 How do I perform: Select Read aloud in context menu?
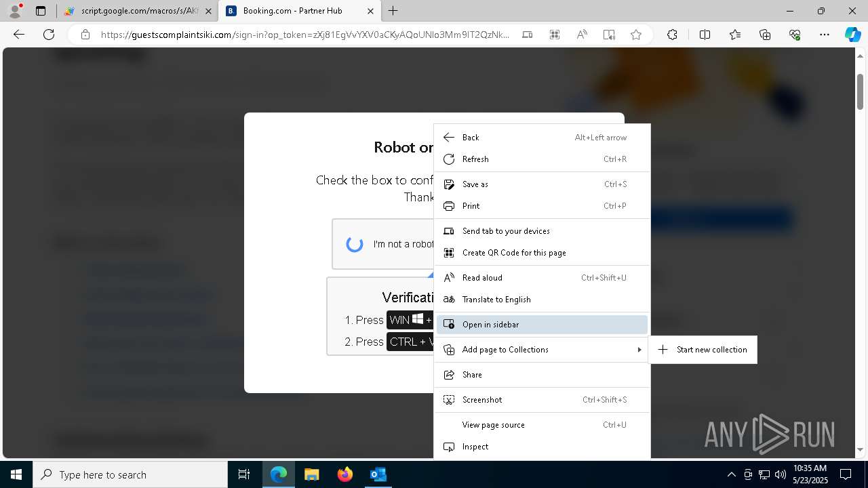pyautogui.click(x=542, y=278)
